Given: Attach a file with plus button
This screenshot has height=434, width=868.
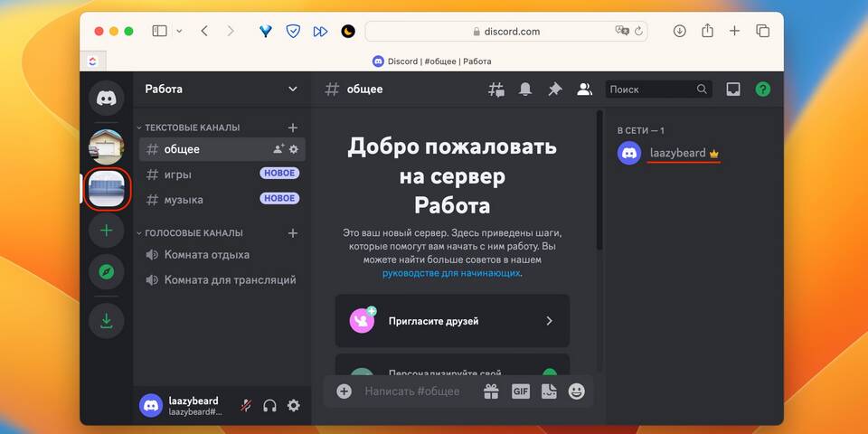Looking at the screenshot, I should [344, 392].
